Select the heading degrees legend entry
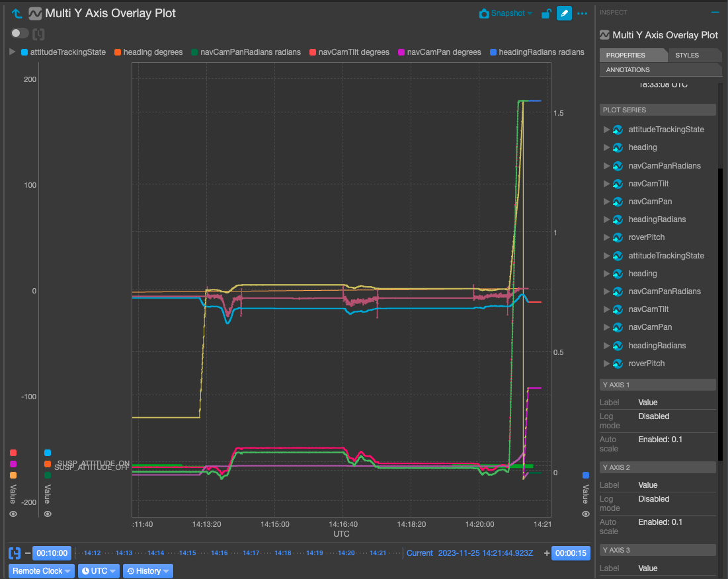Image resolution: width=728 pixels, height=579 pixels. [x=148, y=52]
